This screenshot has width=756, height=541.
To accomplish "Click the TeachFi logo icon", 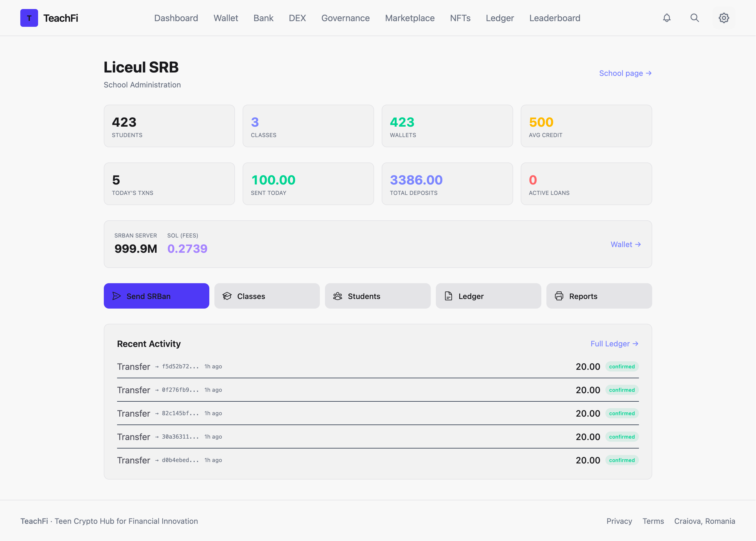I will click(x=29, y=18).
